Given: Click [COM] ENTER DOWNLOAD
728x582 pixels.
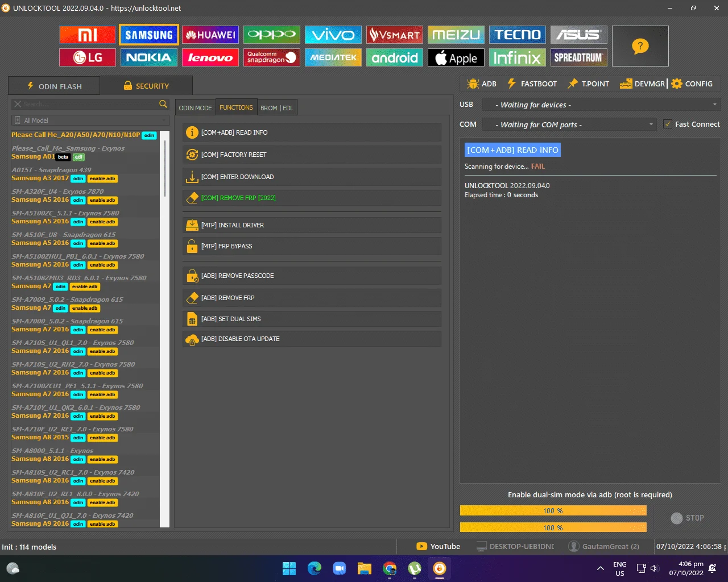Looking at the screenshot, I should click(x=312, y=177).
